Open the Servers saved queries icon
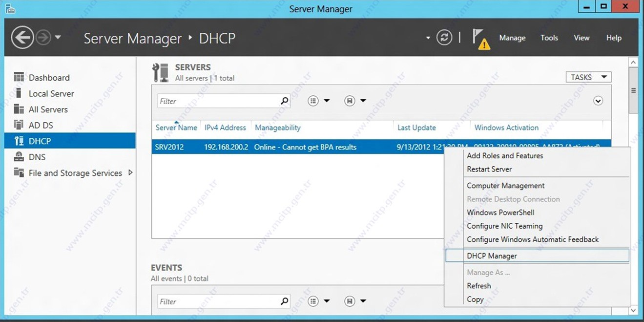The width and height of the screenshot is (644, 322). coord(350,101)
